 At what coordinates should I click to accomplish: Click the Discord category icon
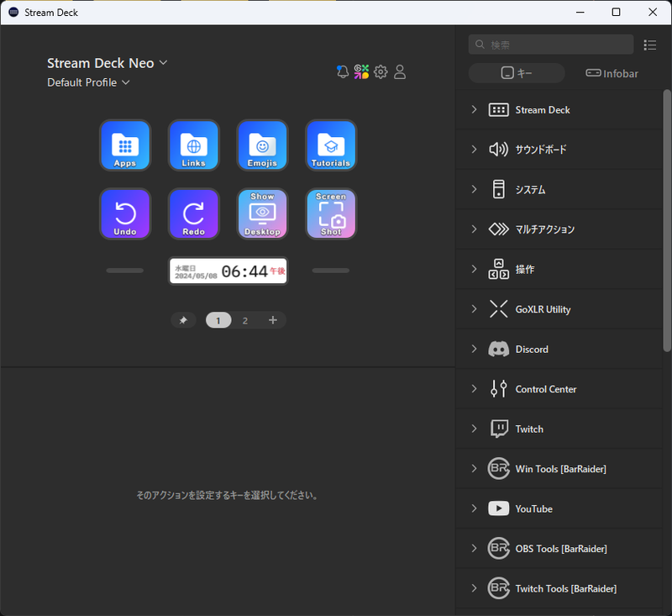coord(499,348)
